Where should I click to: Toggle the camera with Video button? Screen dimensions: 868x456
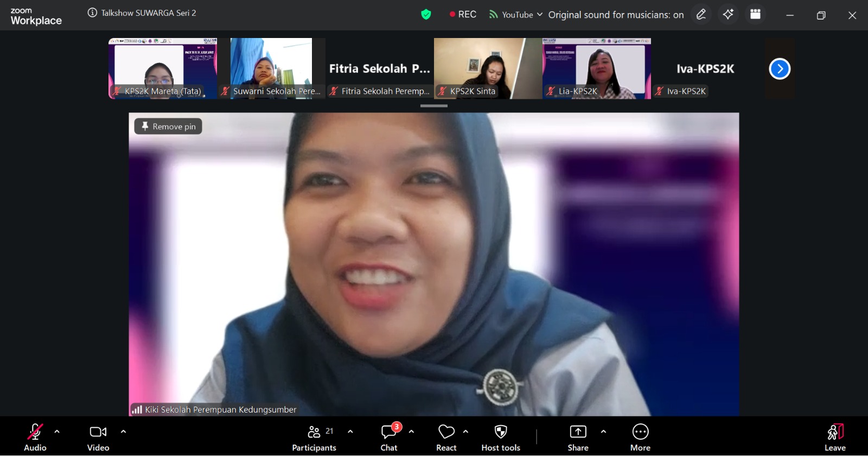coord(98,438)
